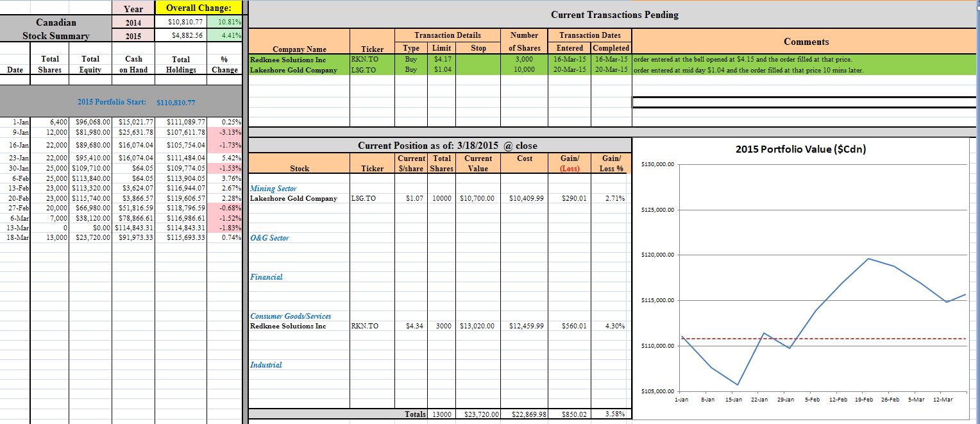Image resolution: width=980 pixels, height=424 pixels.
Task: Click the 10.81% cell
Action: [x=224, y=22]
